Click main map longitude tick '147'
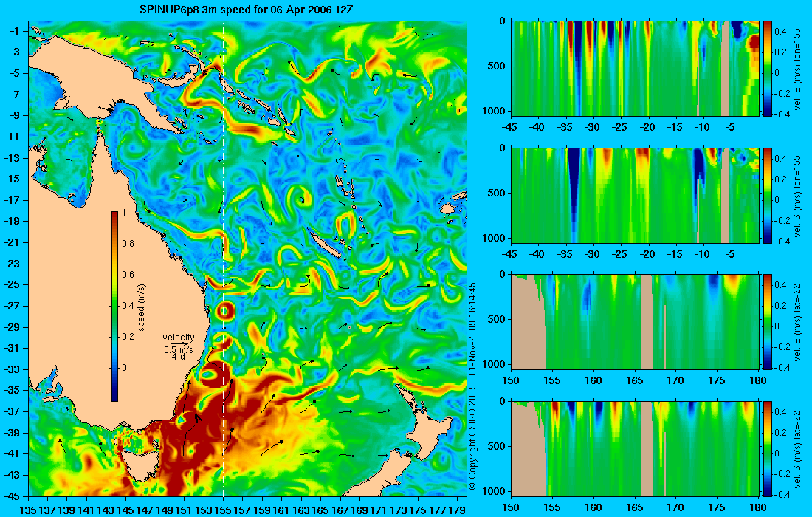The width and height of the screenshot is (812, 517). (x=145, y=510)
